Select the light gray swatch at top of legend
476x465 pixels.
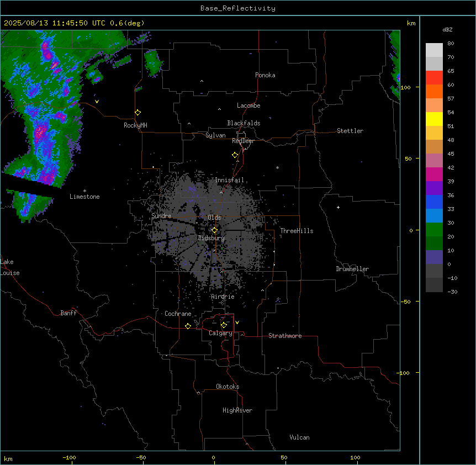(x=434, y=50)
